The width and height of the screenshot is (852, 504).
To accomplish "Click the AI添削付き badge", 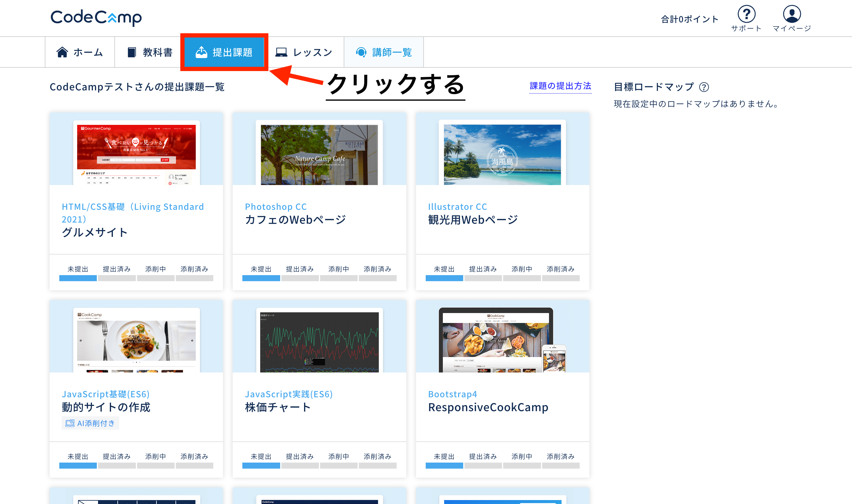I will point(90,423).
